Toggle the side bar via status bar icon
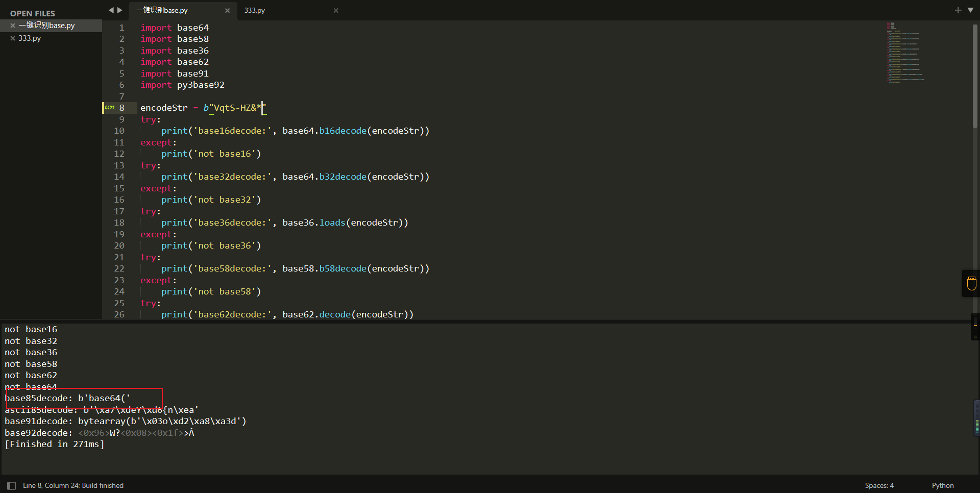The width and height of the screenshot is (980, 493). click(11, 486)
